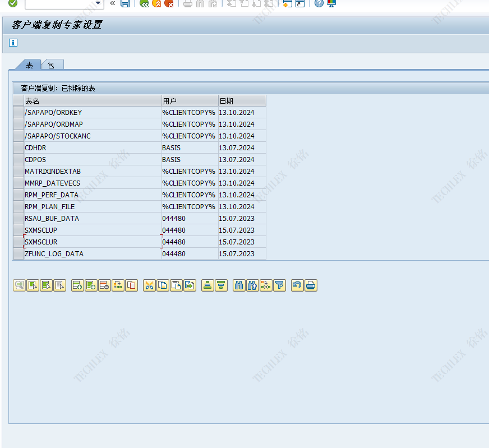Select row marker for ZFUNC_LOG_DATA

tap(18, 254)
